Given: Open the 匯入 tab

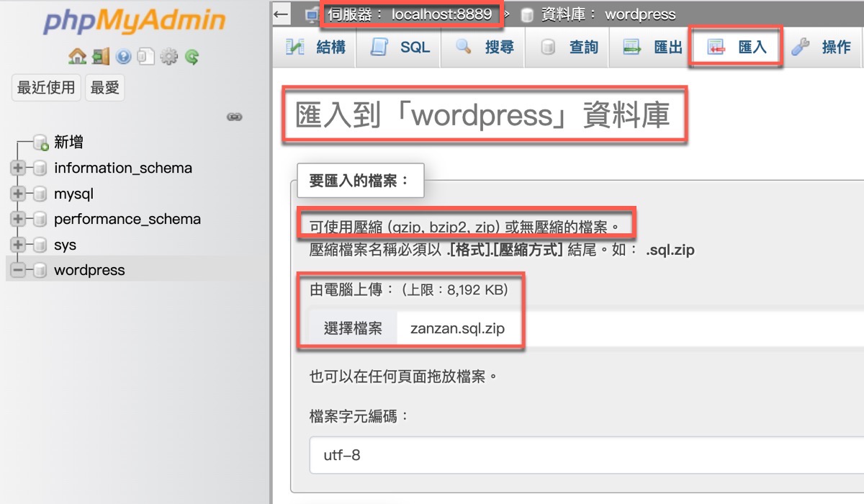Looking at the screenshot, I should pyautogui.click(x=737, y=48).
